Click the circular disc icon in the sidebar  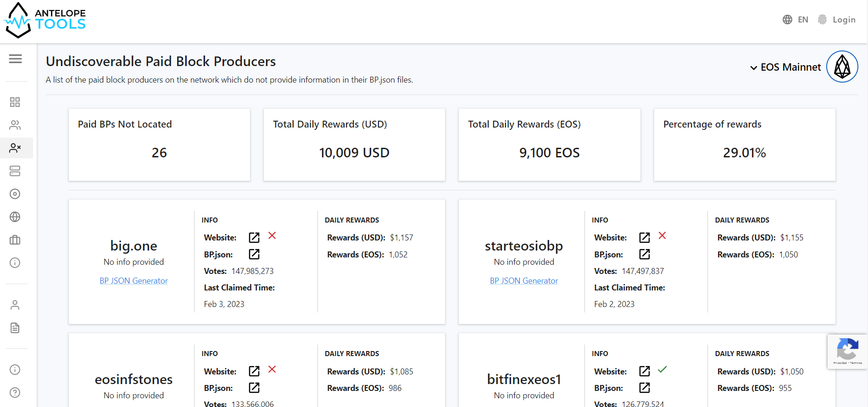(15, 194)
